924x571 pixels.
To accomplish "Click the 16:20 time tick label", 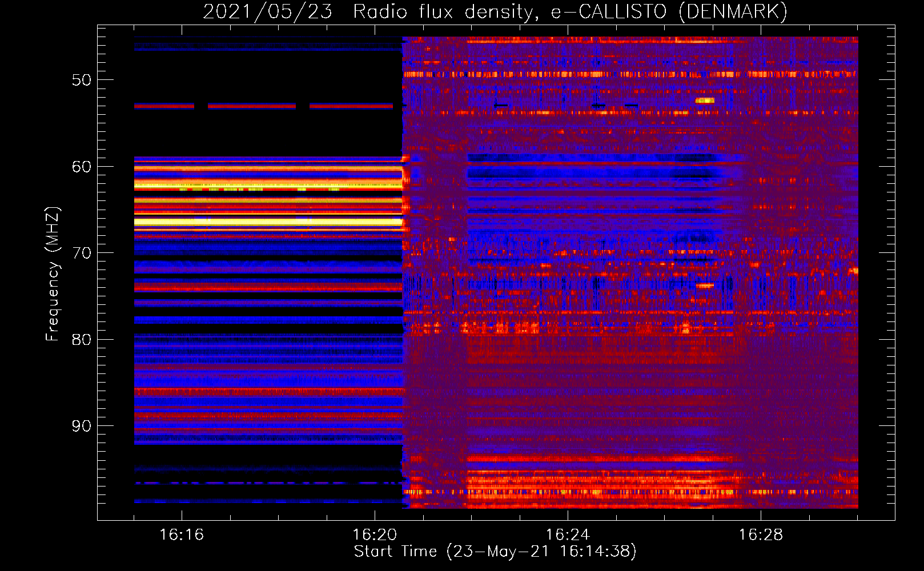I will (375, 534).
